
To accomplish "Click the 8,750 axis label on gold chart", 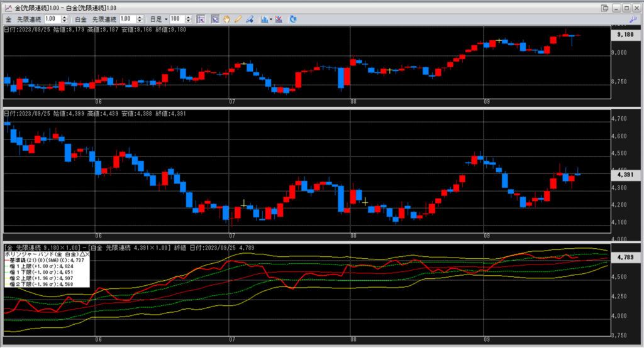I will pyautogui.click(x=619, y=82).
